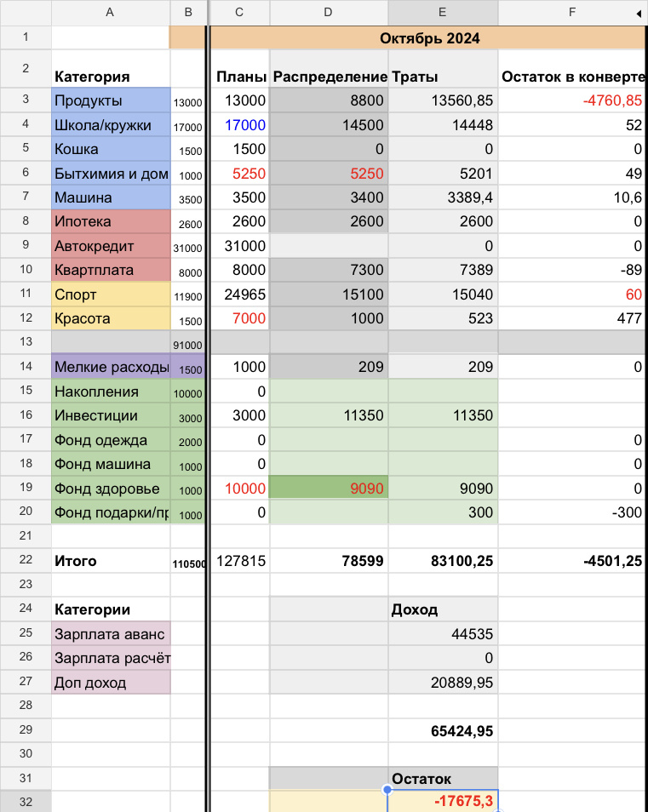Click the 'Доход' header cell

[x=443, y=609]
